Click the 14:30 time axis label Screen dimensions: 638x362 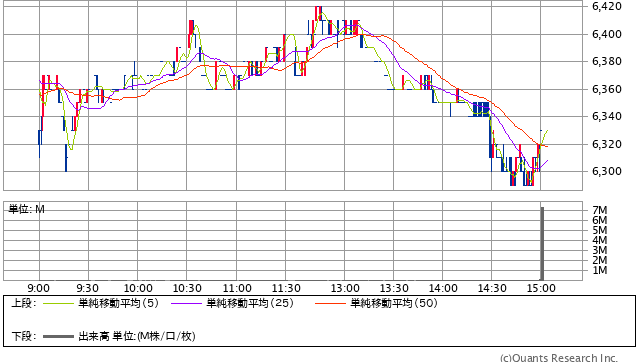click(492, 288)
